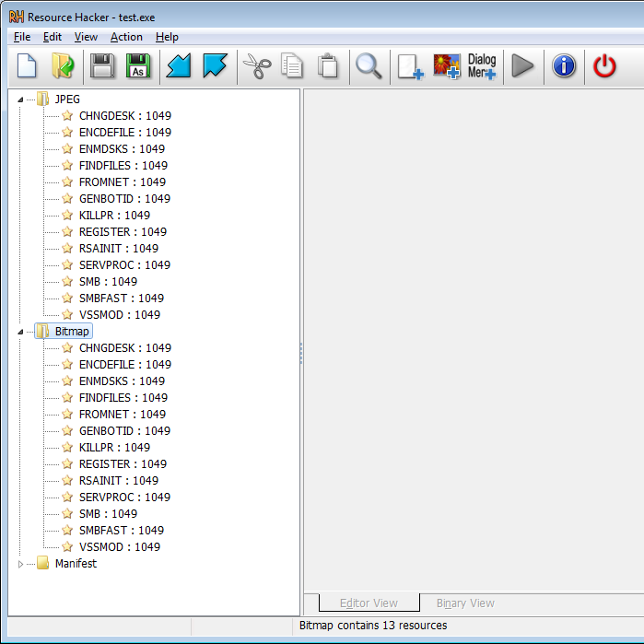This screenshot has height=644, width=644.
Task: Click the blue info About icon
Action: 564,66
